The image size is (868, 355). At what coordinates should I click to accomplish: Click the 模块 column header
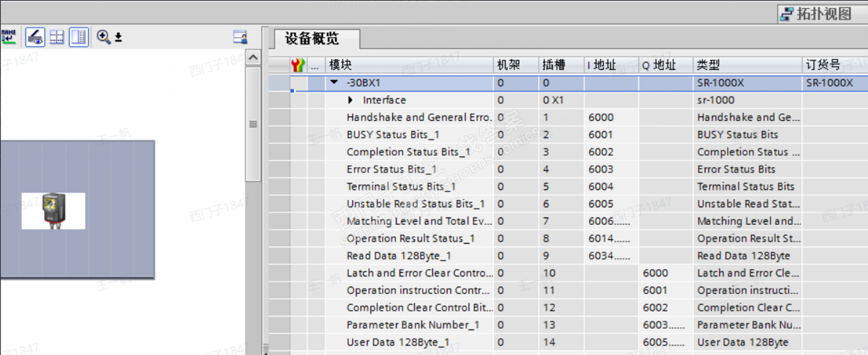(409, 65)
